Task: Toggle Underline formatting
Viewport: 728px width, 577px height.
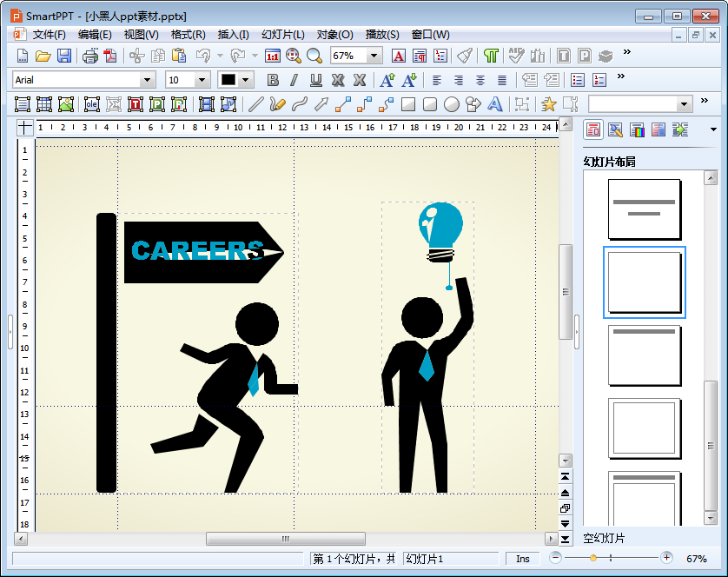Action: click(x=315, y=80)
